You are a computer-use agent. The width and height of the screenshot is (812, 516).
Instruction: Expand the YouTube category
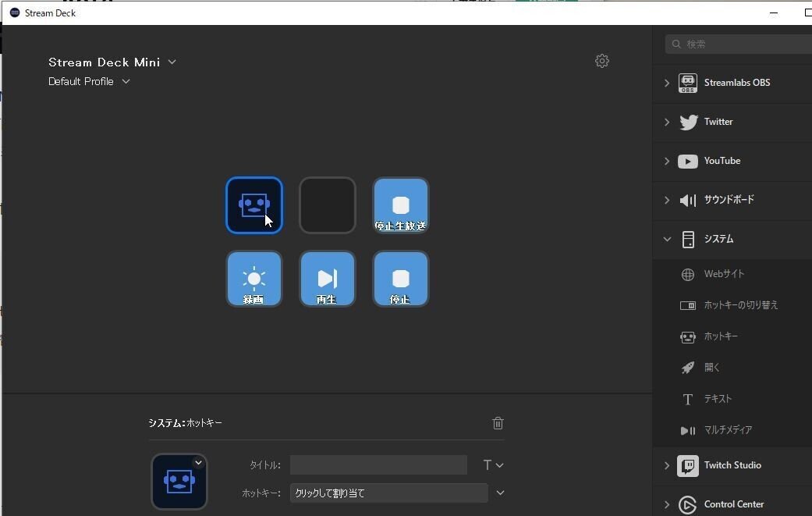point(667,161)
